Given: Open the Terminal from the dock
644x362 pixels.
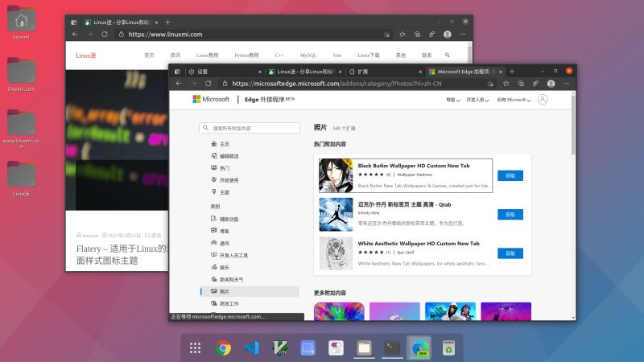Looking at the screenshot, I should coord(392,348).
